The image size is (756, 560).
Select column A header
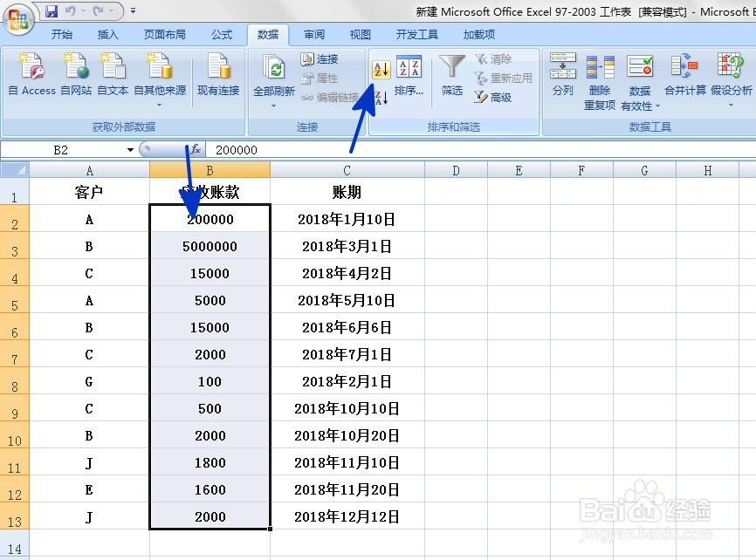coord(90,170)
